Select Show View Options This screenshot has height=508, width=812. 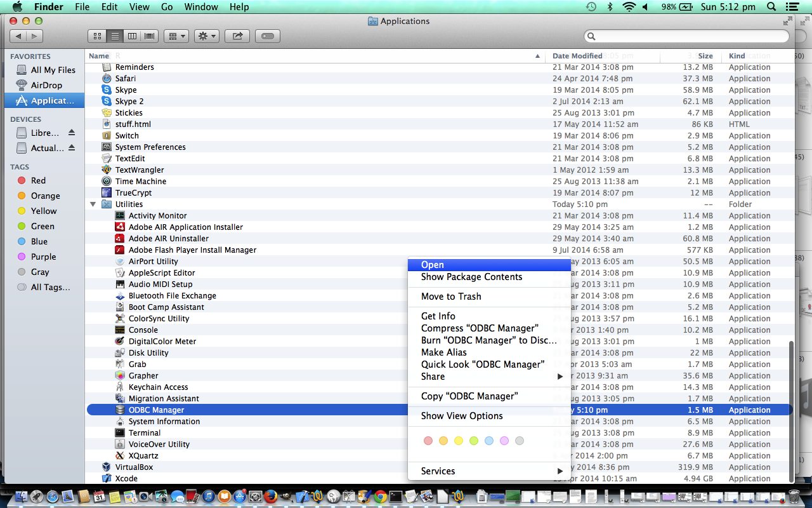coord(489,416)
